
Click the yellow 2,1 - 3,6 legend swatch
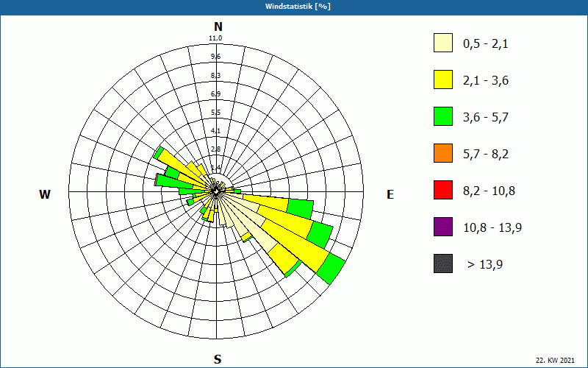pos(443,79)
